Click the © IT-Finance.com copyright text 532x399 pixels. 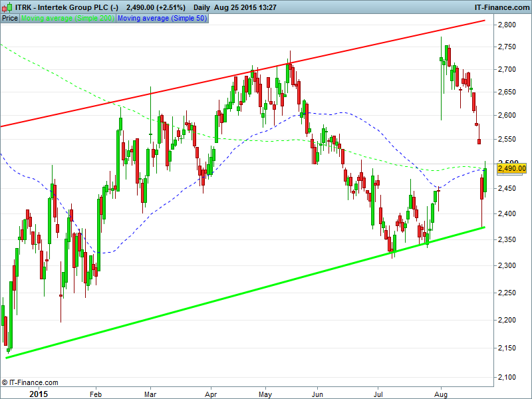(x=30, y=382)
